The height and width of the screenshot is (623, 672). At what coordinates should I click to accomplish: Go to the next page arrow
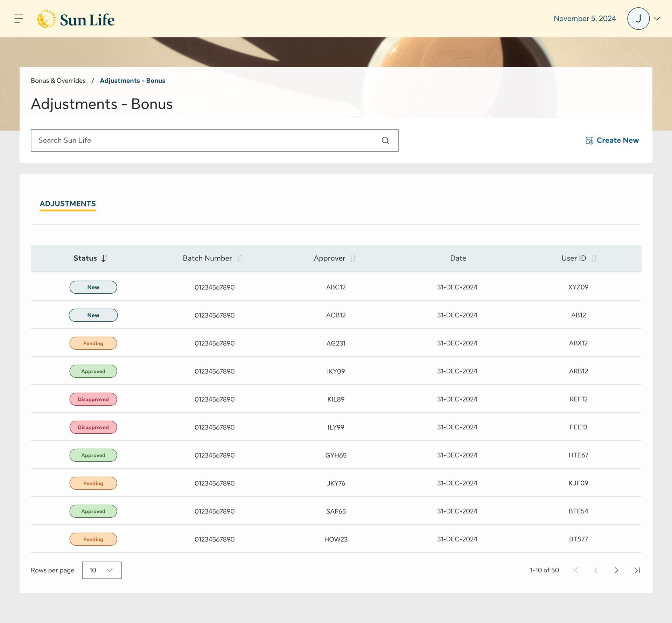pos(616,570)
